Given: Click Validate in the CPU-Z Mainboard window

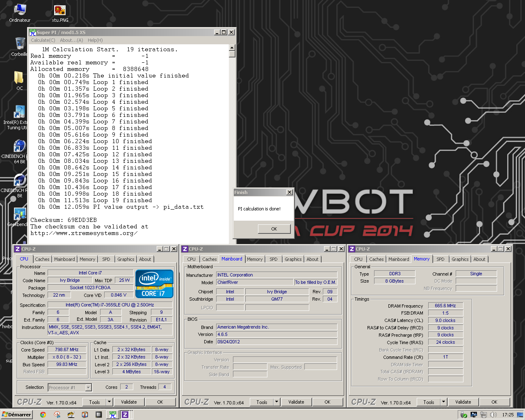Looking at the screenshot, I should click(296, 402).
